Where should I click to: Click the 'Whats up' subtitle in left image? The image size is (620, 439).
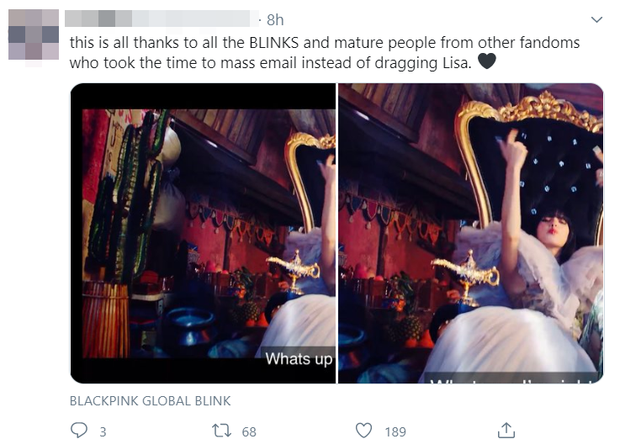click(x=299, y=358)
